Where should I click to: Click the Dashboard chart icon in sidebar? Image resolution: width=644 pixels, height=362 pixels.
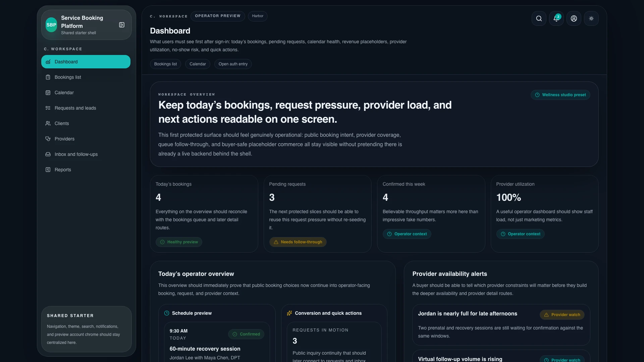point(48,62)
